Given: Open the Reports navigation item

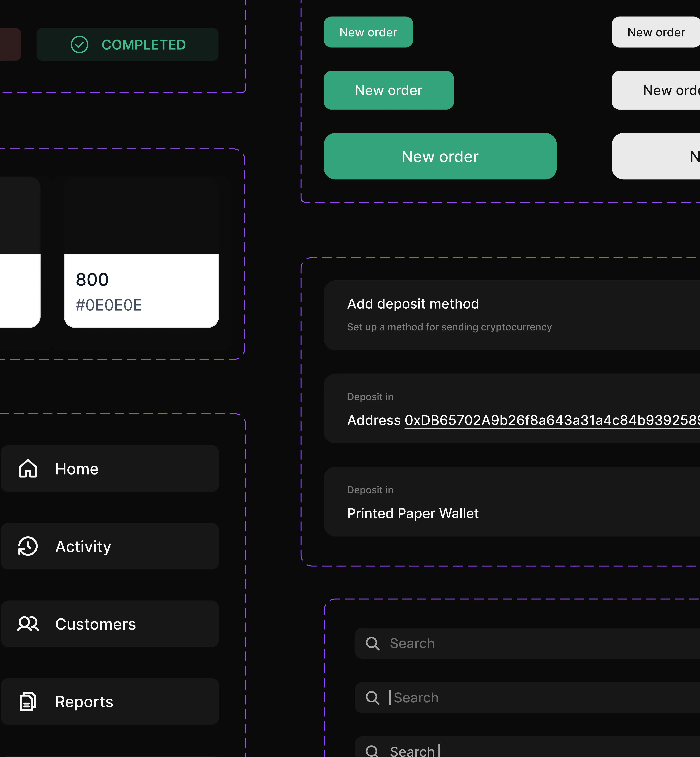Looking at the screenshot, I should [x=110, y=701].
